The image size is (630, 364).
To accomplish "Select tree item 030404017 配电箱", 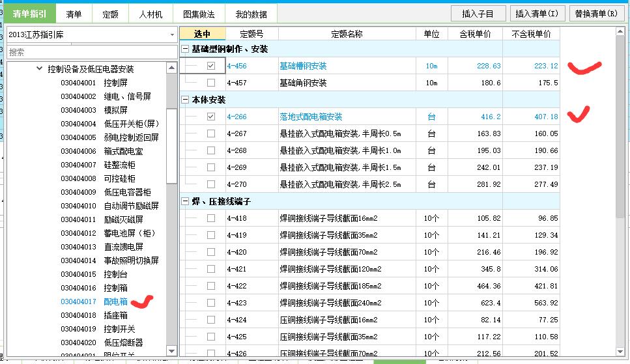I will 94,301.
